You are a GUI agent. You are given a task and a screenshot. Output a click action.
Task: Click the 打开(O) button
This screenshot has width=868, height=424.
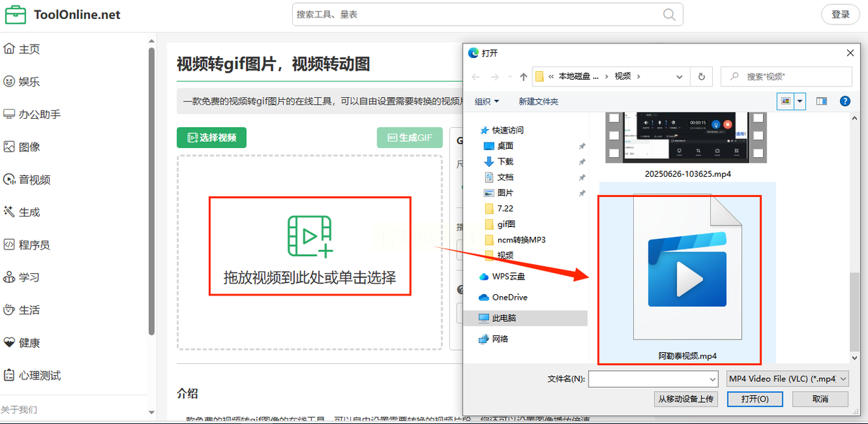[755, 399]
